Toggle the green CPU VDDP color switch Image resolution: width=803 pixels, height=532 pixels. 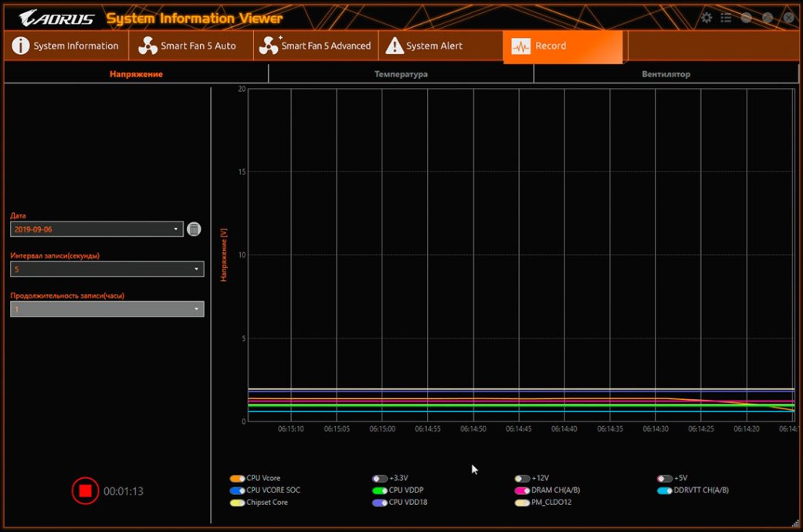click(x=379, y=490)
